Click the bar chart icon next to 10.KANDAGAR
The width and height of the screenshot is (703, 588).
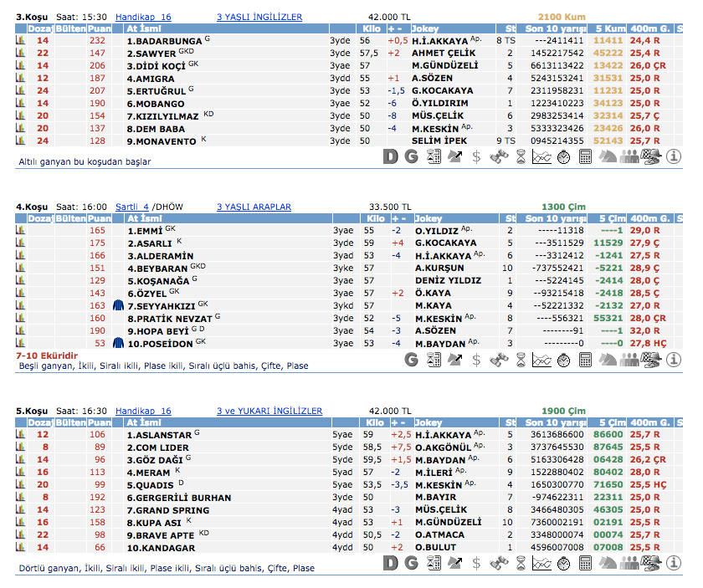point(20,548)
